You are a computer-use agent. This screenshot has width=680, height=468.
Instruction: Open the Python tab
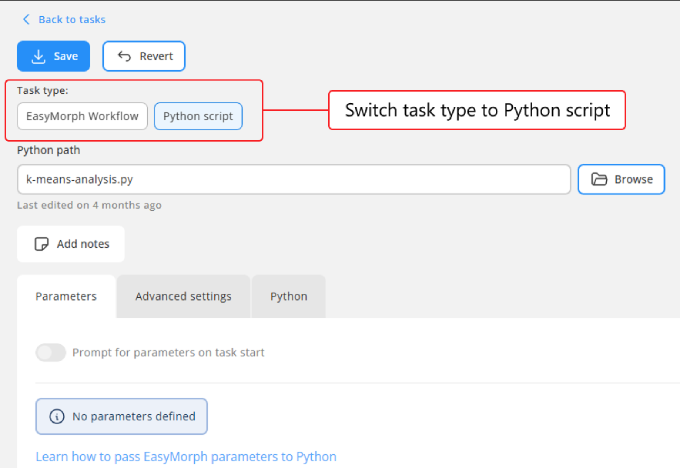coord(289,296)
